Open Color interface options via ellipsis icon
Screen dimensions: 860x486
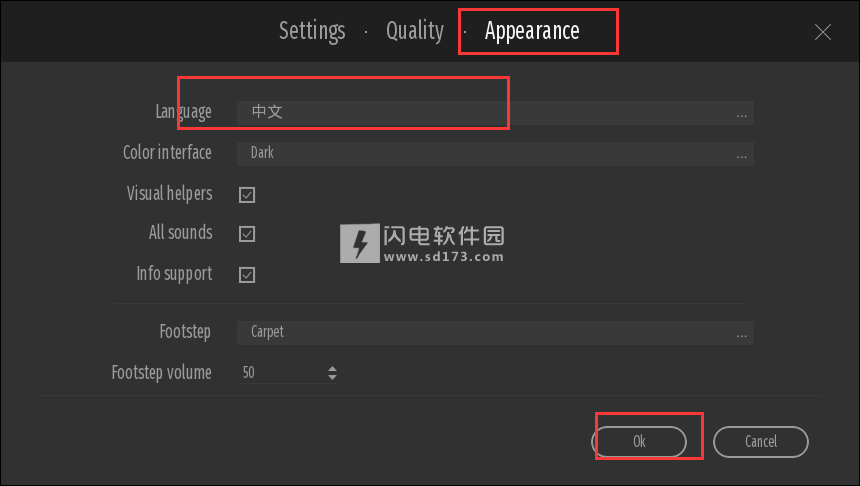coord(742,157)
